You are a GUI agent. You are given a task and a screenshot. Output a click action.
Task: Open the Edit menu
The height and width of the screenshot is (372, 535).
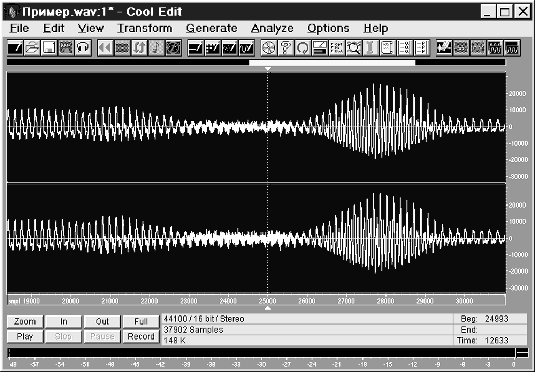(54, 28)
